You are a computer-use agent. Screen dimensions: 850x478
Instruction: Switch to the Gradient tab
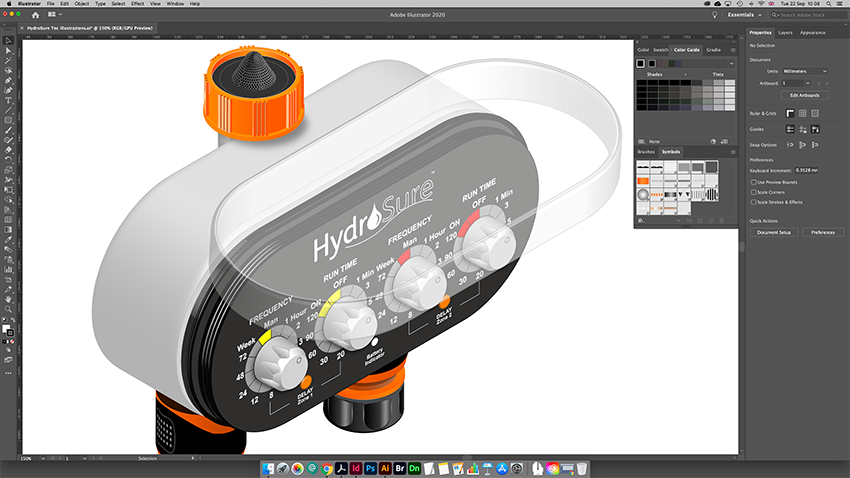coord(713,50)
